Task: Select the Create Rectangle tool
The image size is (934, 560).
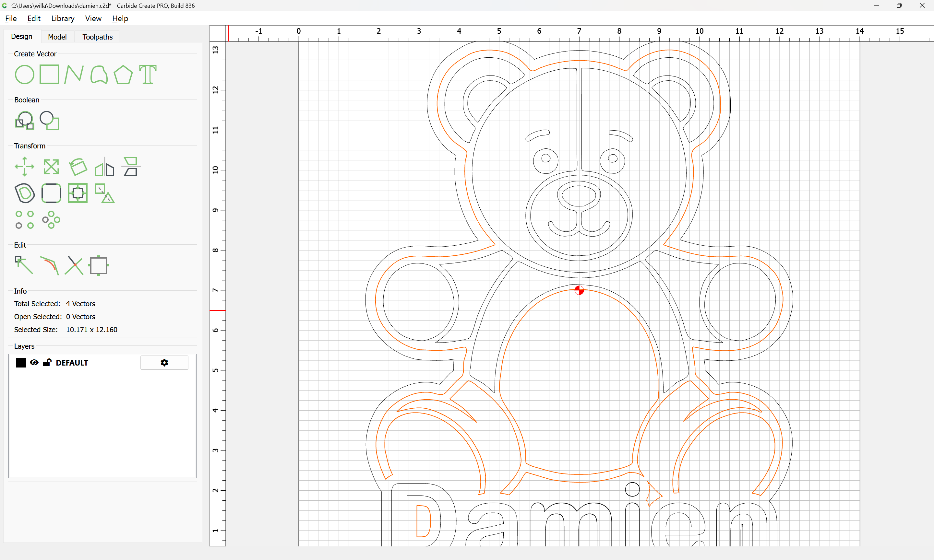Action: (49, 74)
